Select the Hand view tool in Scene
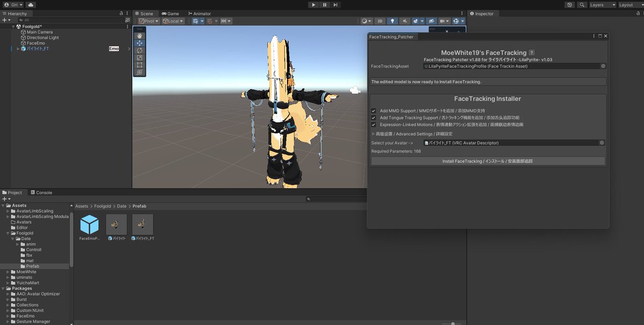644x325 pixels. pyautogui.click(x=140, y=36)
